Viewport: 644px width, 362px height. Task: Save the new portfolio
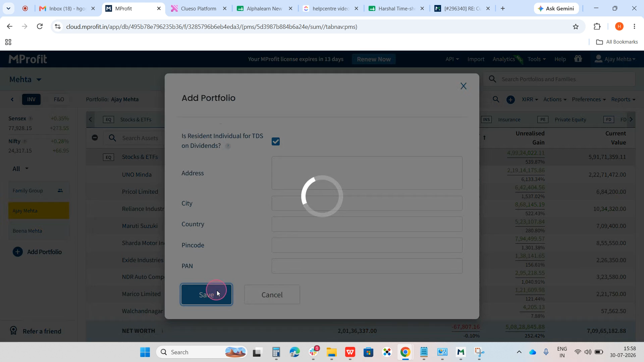tap(206, 295)
